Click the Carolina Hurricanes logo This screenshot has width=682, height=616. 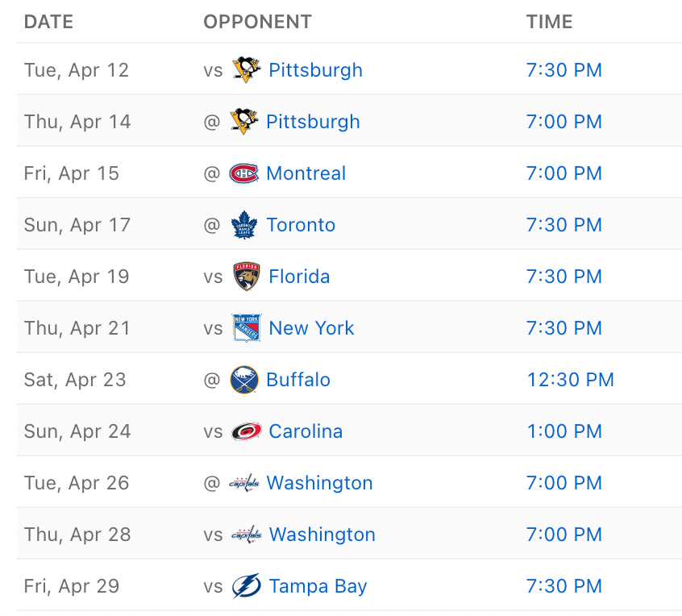pos(247,431)
